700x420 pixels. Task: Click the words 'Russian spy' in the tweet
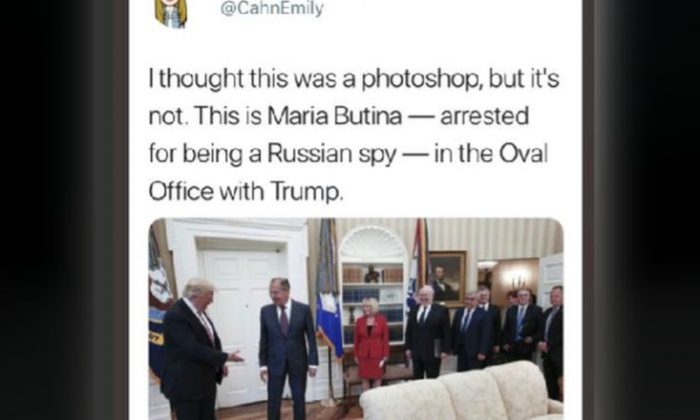(332, 154)
